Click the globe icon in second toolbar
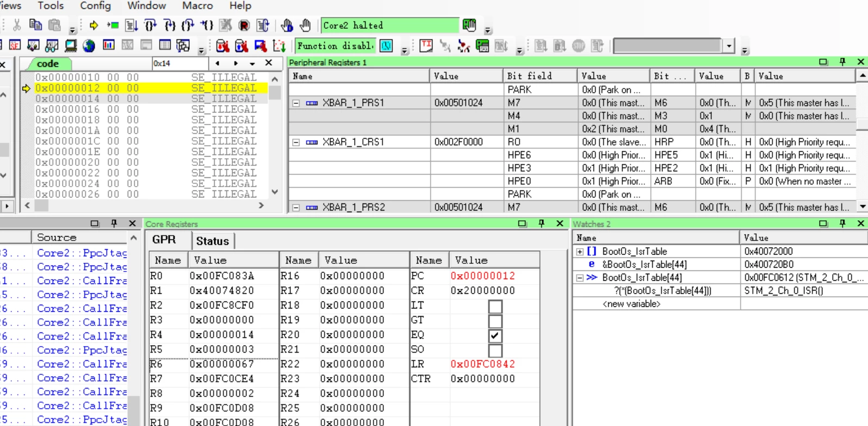Image resolution: width=868 pixels, height=426 pixels. [89, 45]
